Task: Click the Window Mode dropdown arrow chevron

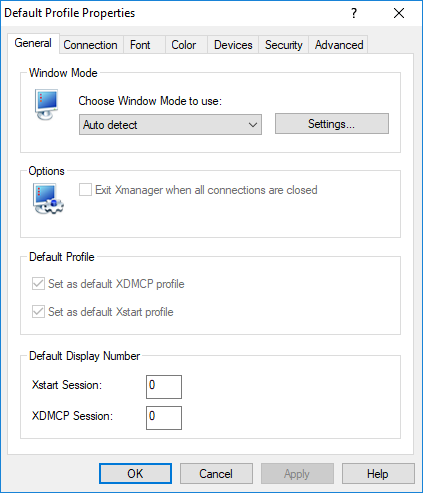Action: pos(253,125)
